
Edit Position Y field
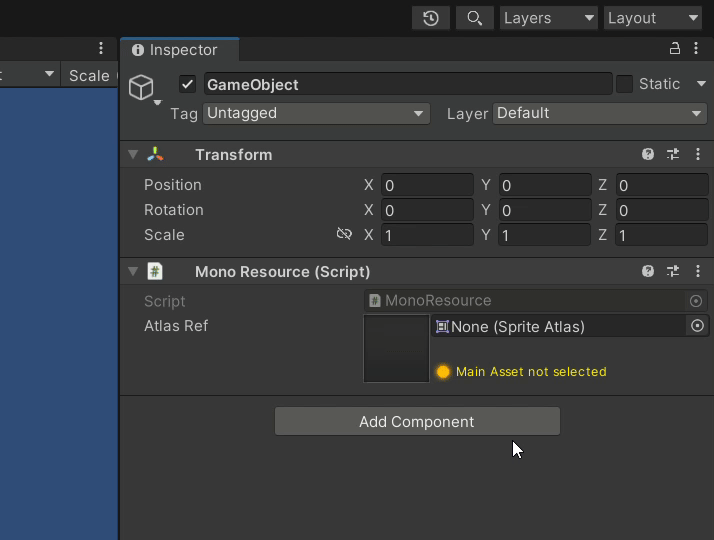[545, 185]
